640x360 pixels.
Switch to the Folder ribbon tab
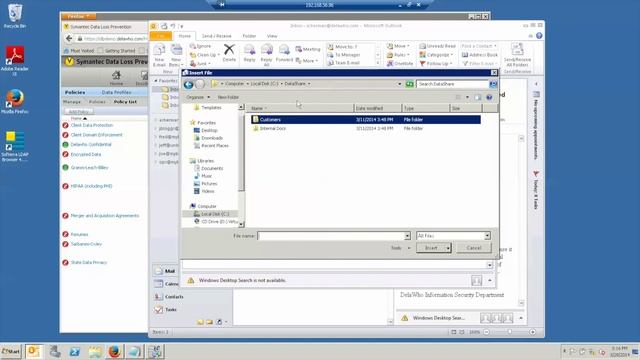click(x=249, y=36)
